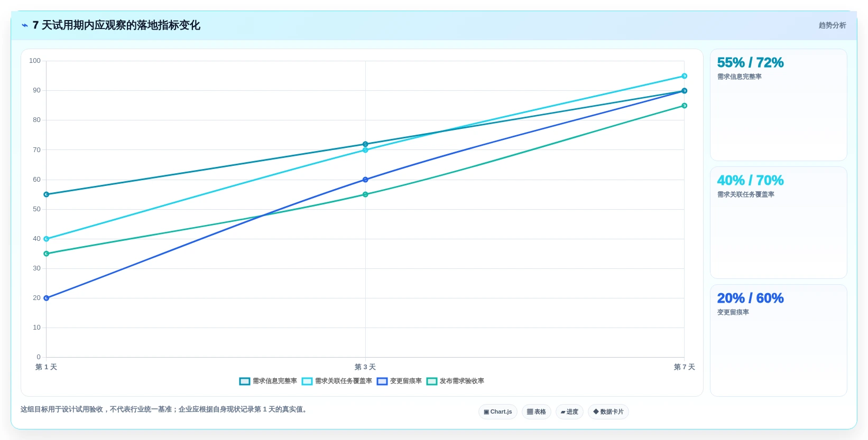This screenshot has width=868, height=440.
Task: Click the 变更留痕率 point at 第 1 天 (20)
Action: coord(47,298)
